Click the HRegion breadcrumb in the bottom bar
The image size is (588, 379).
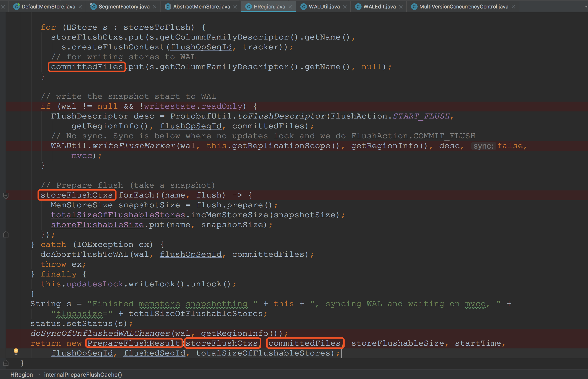(x=21, y=375)
